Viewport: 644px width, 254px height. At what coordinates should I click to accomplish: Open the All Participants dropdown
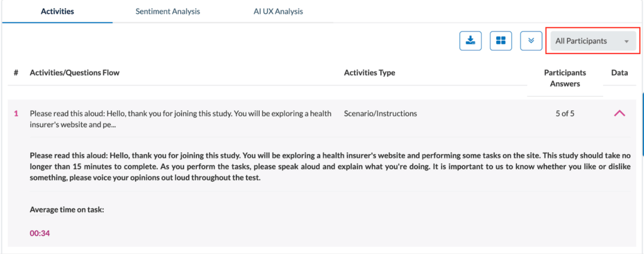(592, 41)
